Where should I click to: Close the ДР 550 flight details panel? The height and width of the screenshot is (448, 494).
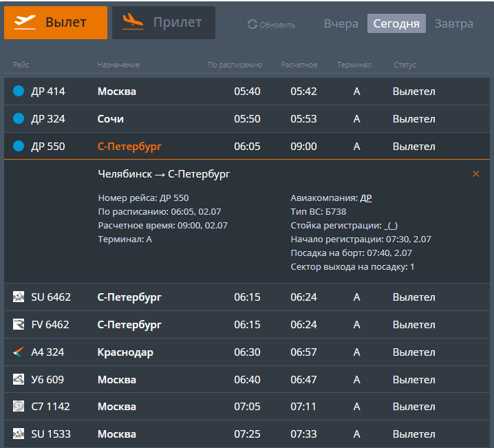tap(475, 174)
